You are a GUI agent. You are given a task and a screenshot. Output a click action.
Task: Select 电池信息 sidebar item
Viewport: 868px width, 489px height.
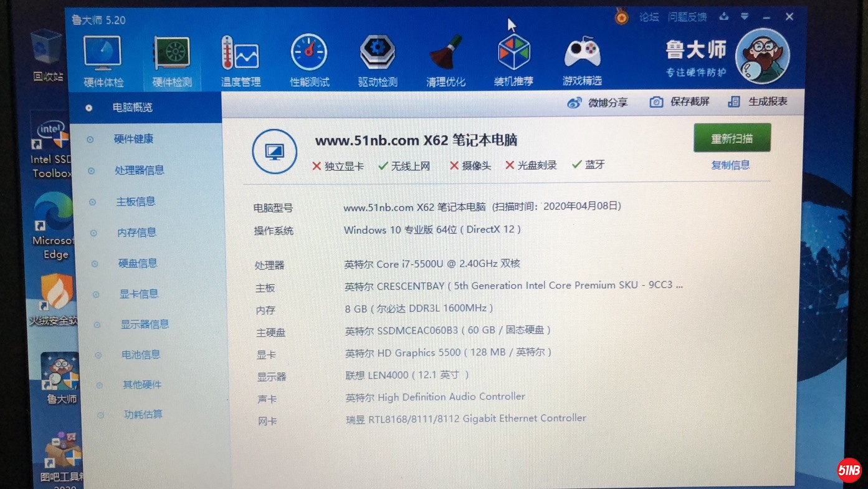[x=141, y=355]
